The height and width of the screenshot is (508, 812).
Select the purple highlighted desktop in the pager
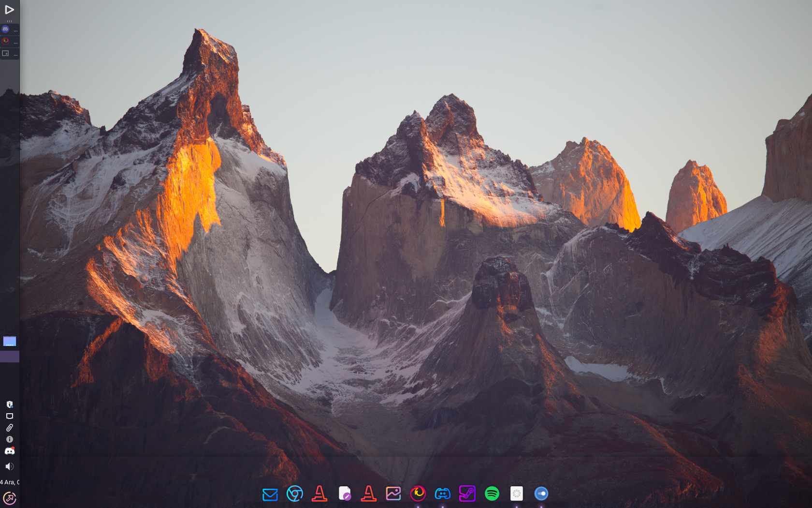click(10, 357)
